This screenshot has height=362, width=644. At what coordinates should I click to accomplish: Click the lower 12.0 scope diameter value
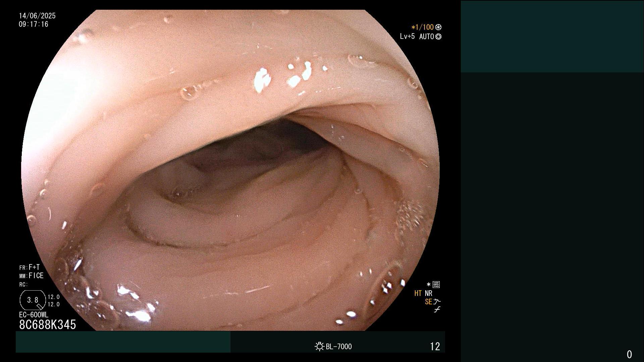click(x=54, y=304)
